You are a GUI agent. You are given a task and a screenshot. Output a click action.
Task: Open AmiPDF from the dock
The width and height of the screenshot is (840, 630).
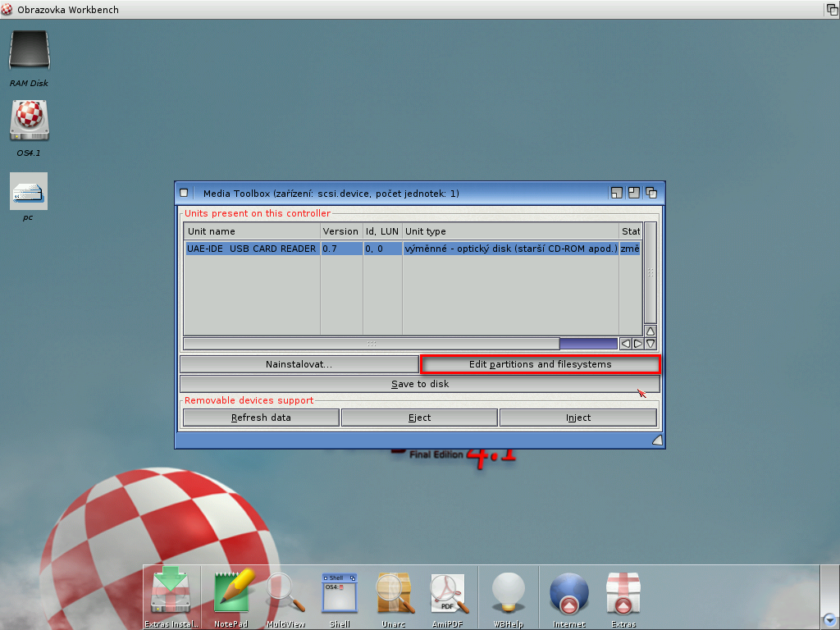448,592
